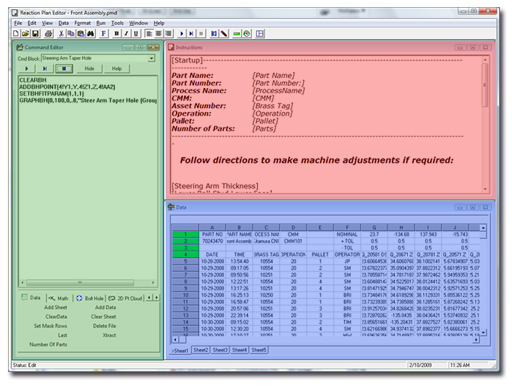Click the Number Of Parts command
Viewport: 512px width, 386px height.
[x=48, y=344]
